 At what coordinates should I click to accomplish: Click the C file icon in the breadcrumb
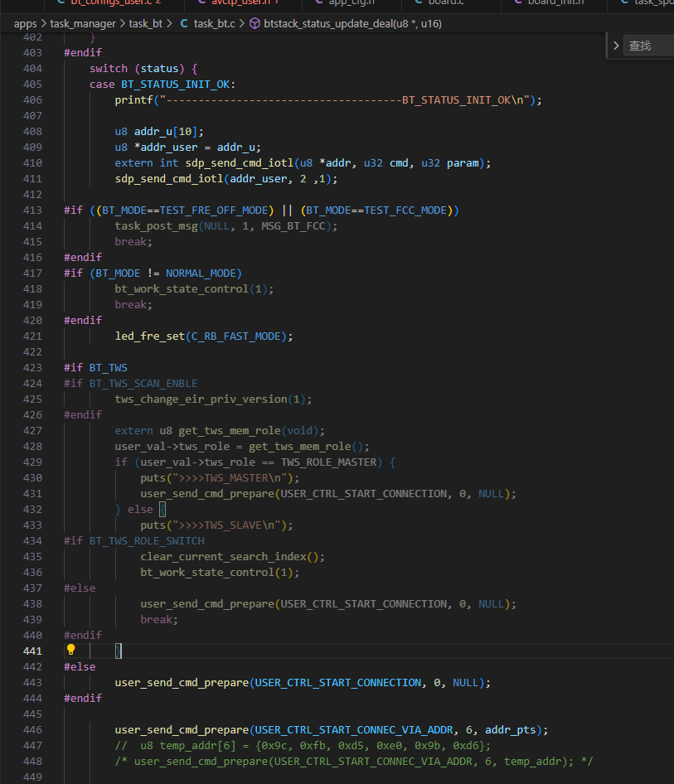coord(184,23)
